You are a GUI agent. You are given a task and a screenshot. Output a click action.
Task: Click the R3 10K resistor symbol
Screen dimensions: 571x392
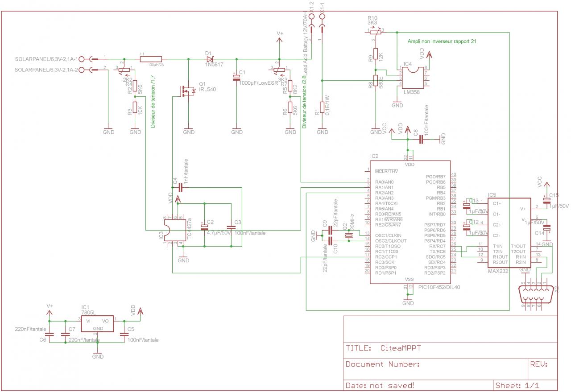coord(135,107)
